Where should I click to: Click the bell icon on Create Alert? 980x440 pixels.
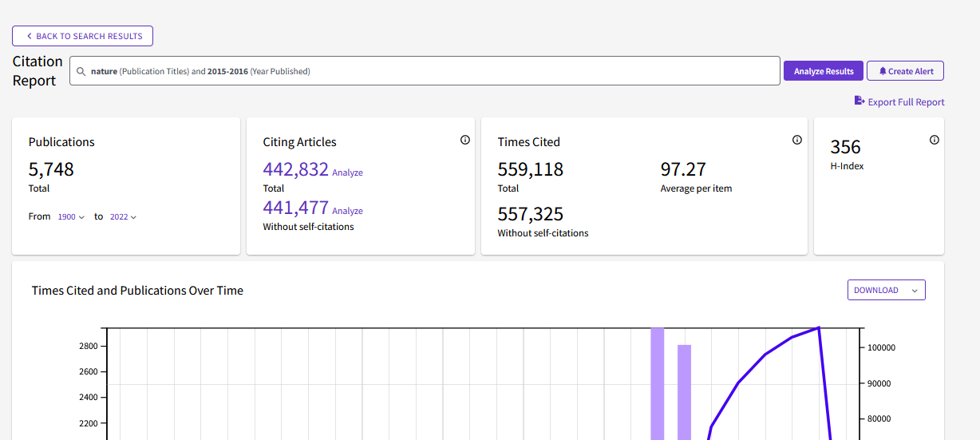point(883,71)
